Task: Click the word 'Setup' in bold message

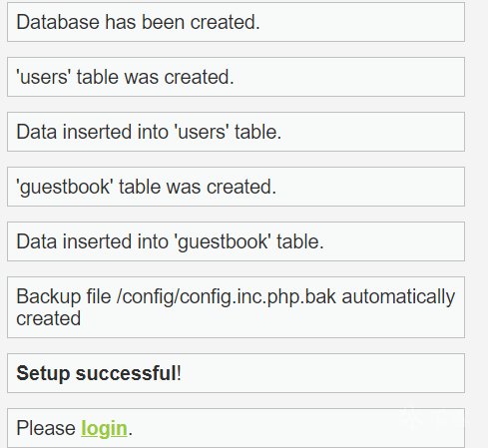Action: (43, 373)
